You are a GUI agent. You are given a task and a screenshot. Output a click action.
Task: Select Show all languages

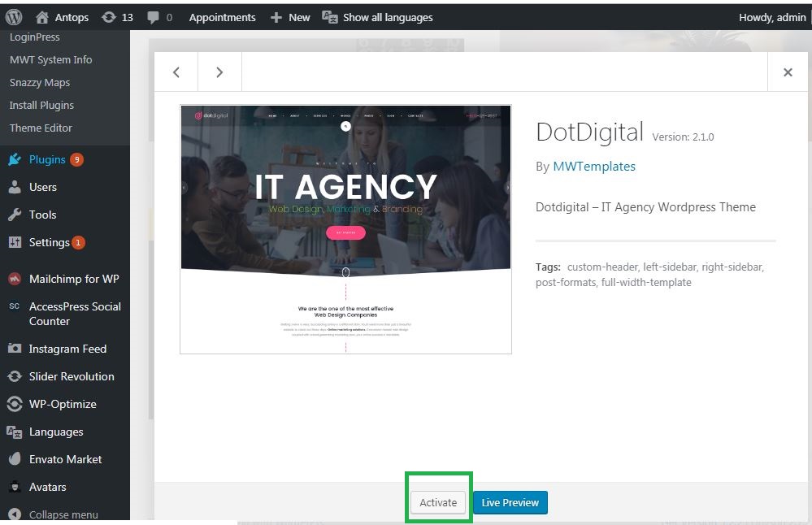(x=388, y=18)
